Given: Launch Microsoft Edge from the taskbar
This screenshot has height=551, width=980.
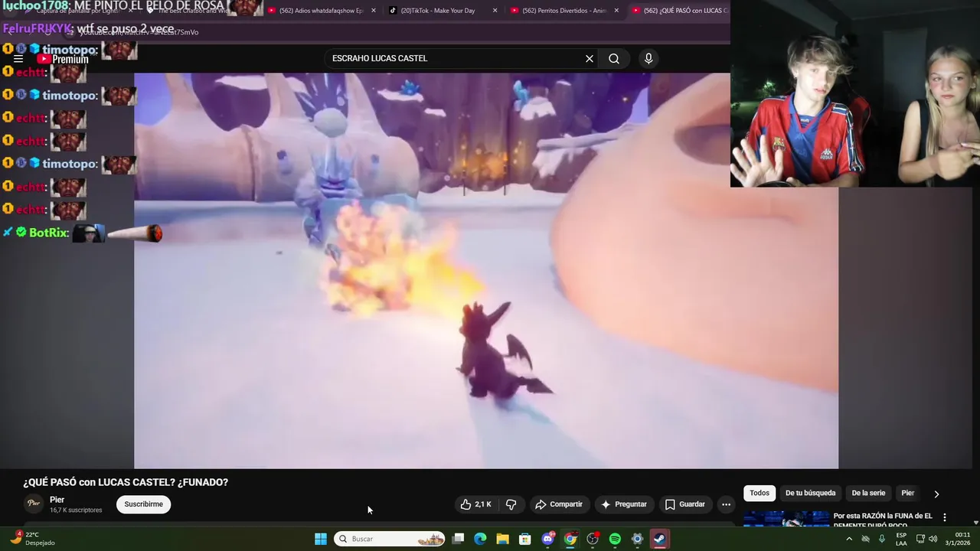Looking at the screenshot, I should (480, 539).
